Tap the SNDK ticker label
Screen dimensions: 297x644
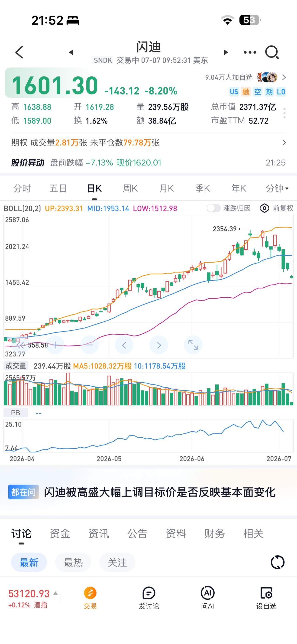coord(103,60)
